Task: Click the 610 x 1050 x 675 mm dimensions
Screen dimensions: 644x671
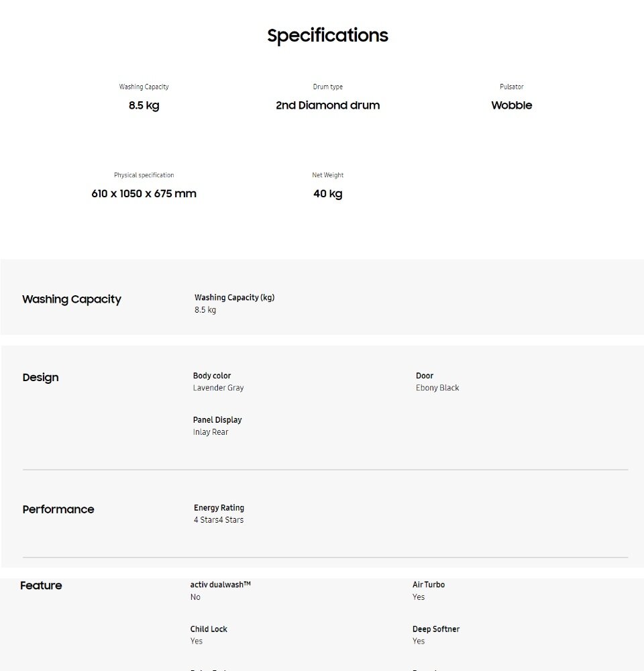Action: (x=144, y=193)
